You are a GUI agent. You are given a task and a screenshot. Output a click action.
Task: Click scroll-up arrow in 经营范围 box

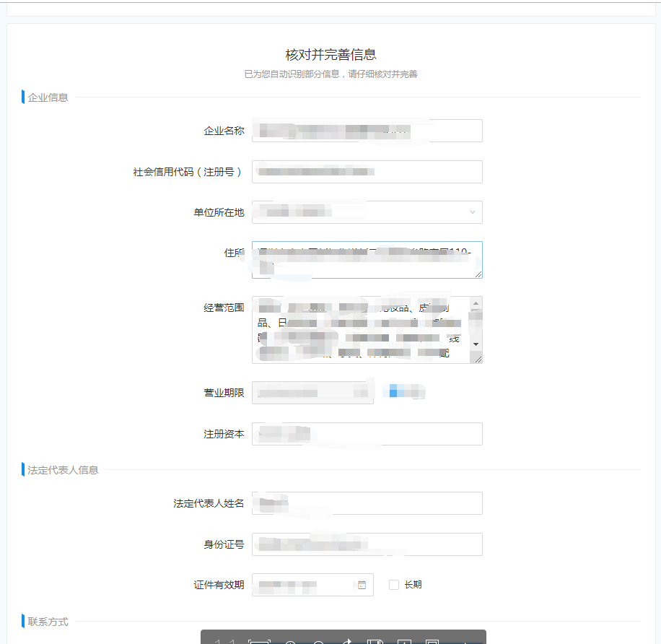(x=476, y=303)
